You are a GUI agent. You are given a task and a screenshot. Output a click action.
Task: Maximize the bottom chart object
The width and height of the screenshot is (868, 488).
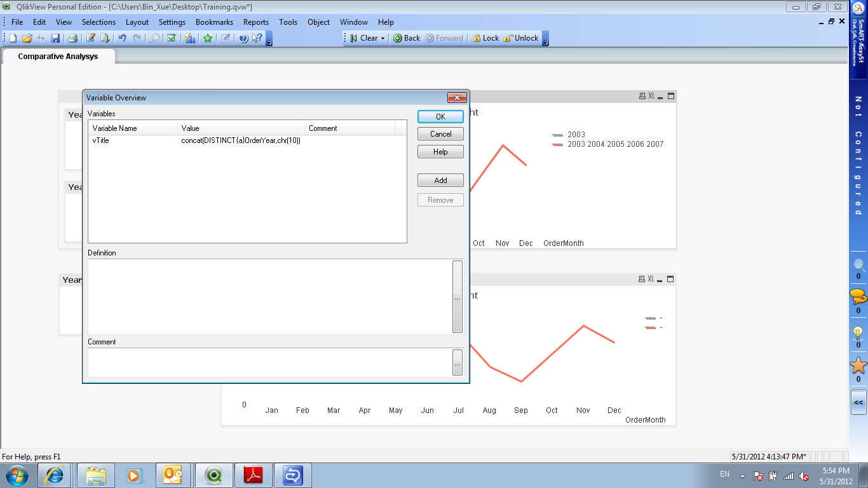pyautogui.click(x=670, y=279)
